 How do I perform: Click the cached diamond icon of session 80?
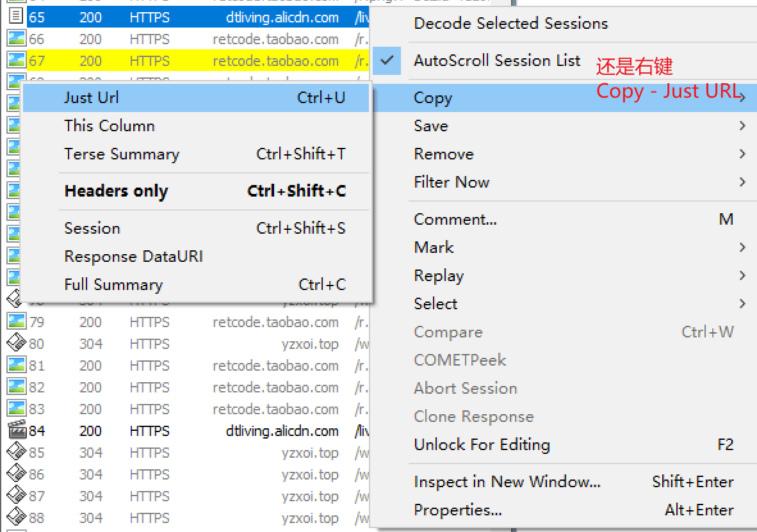click(x=15, y=344)
